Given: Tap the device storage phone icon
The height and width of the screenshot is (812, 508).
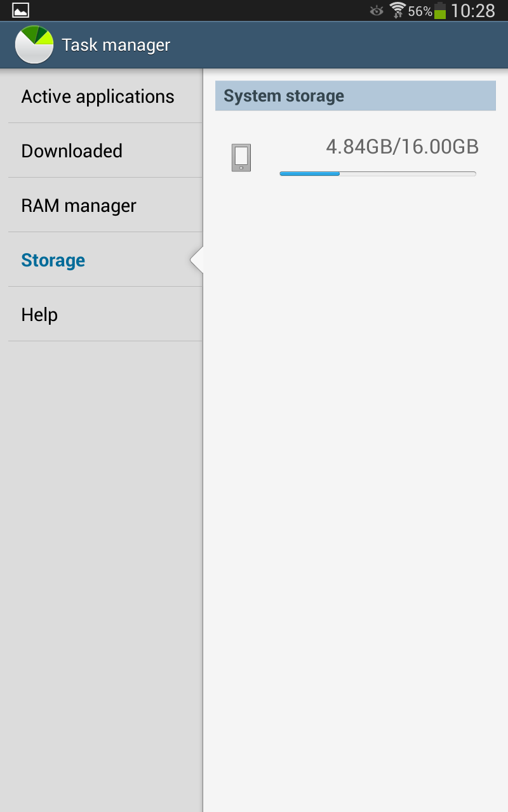Looking at the screenshot, I should pyautogui.click(x=241, y=158).
